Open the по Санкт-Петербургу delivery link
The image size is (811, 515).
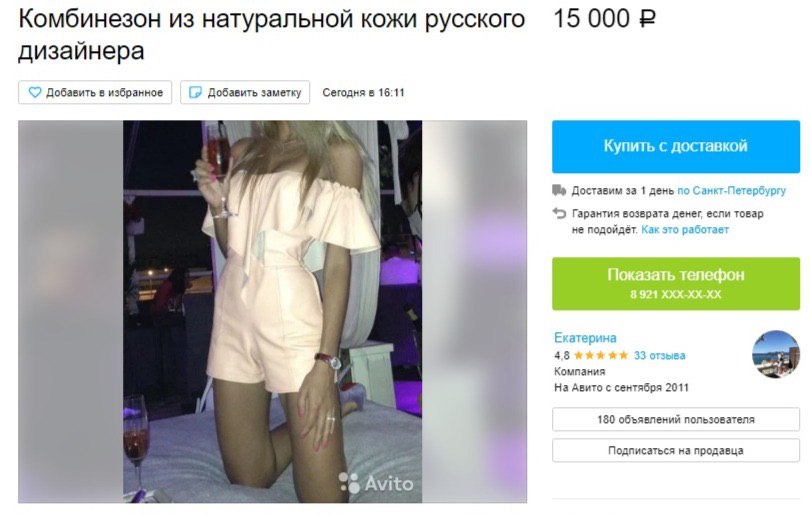731,190
